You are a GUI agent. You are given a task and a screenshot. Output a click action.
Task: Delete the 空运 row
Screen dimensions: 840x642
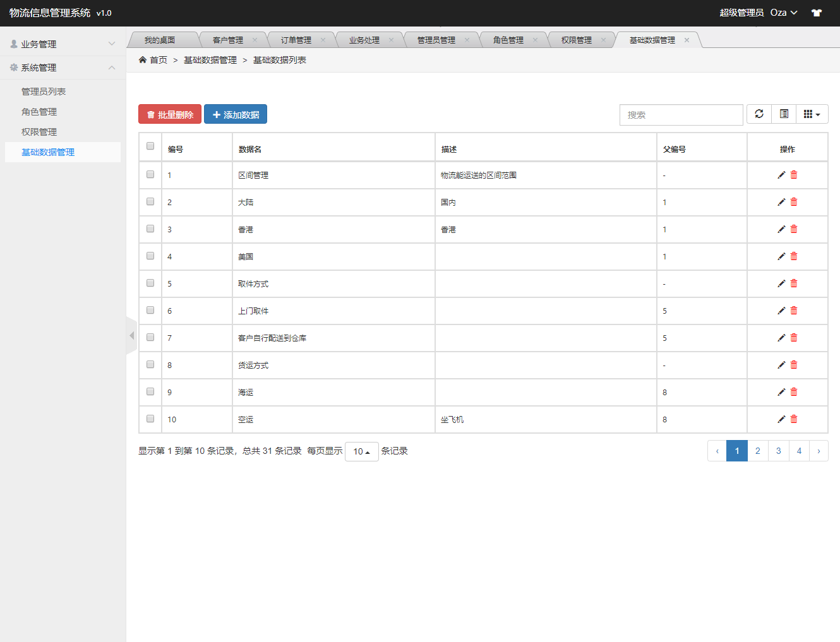click(794, 419)
